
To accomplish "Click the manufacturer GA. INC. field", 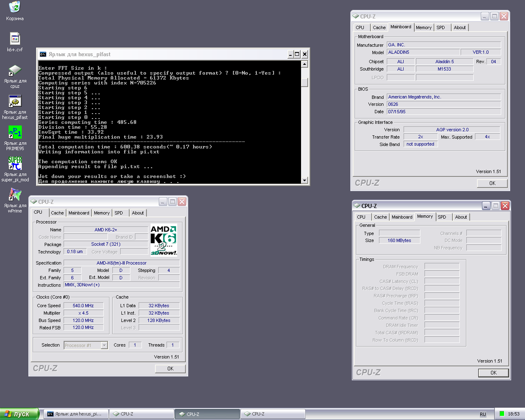I will coord(444,45).
